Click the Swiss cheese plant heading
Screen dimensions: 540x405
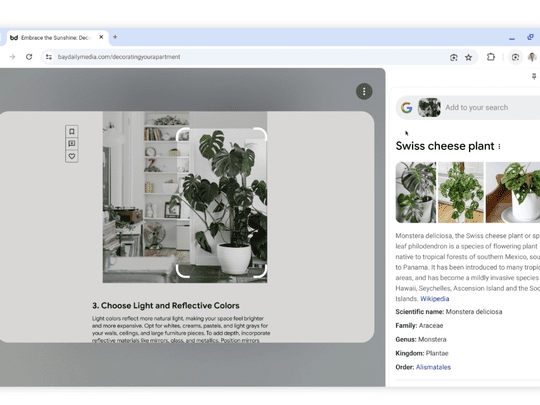445,146
